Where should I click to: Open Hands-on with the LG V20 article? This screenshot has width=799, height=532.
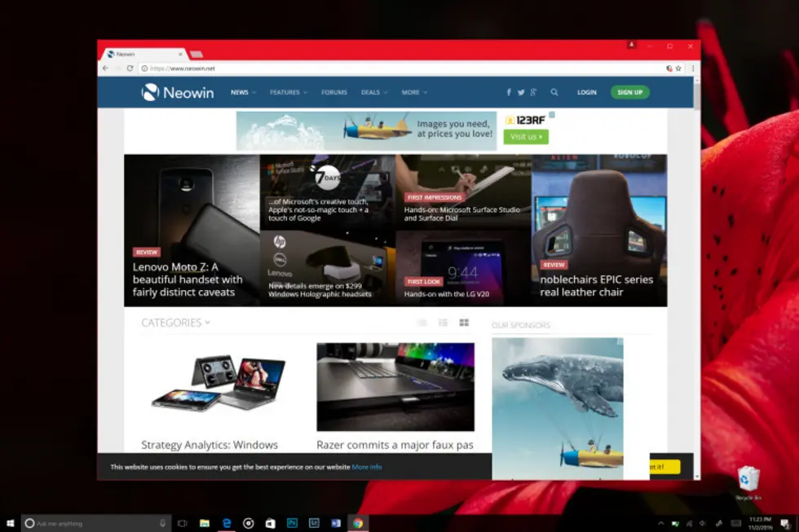pyautogui.click(x=463, y=268)
